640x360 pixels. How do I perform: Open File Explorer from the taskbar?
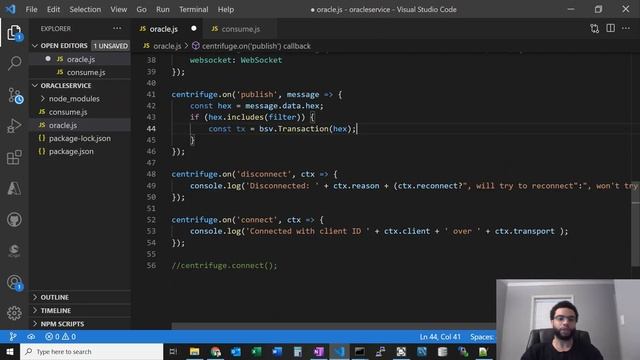click(194, 351)
